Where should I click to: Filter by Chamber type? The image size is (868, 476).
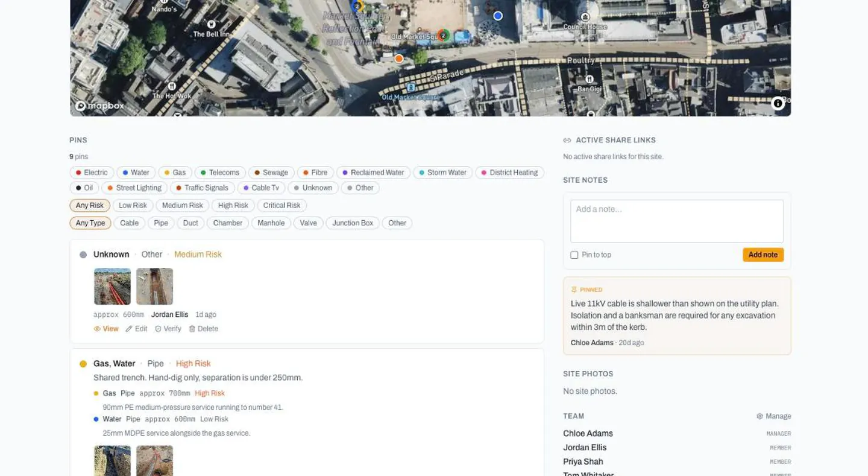click(x=228, y=223)
